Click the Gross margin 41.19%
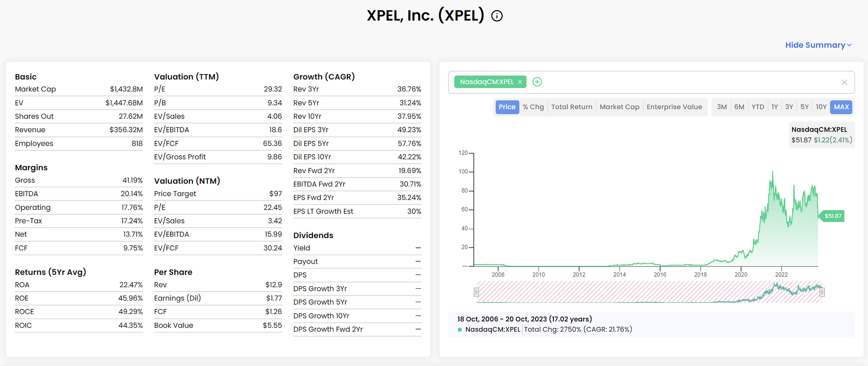 point(132,180)
